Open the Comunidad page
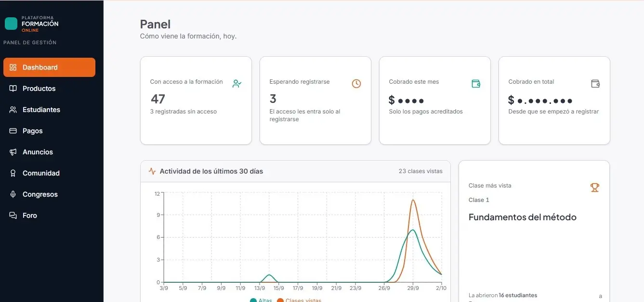Screen dimensions: 644x302 [x=49, y=173]
